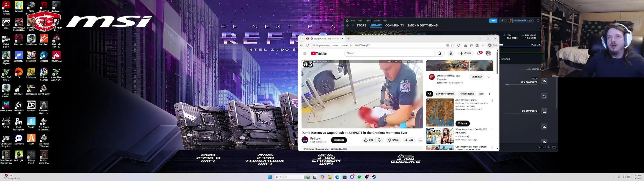Launch SCUM desktop shortcut

(x=6, y=123)
